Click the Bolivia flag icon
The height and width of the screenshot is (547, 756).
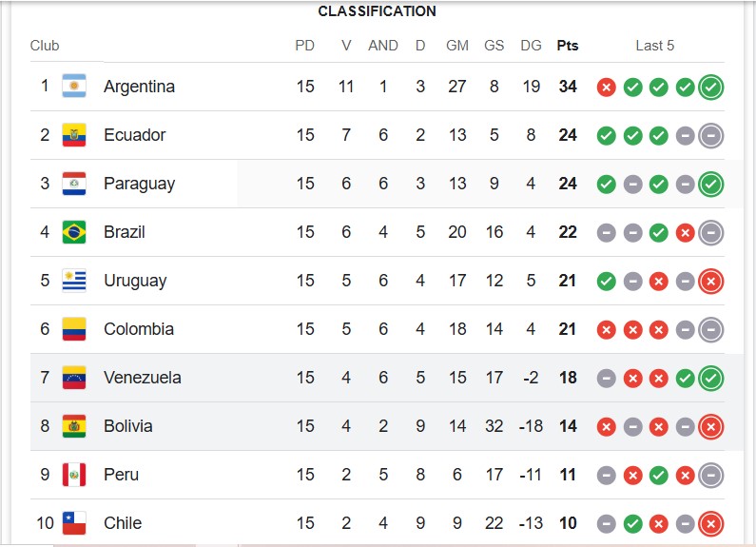tap(74, 426)
